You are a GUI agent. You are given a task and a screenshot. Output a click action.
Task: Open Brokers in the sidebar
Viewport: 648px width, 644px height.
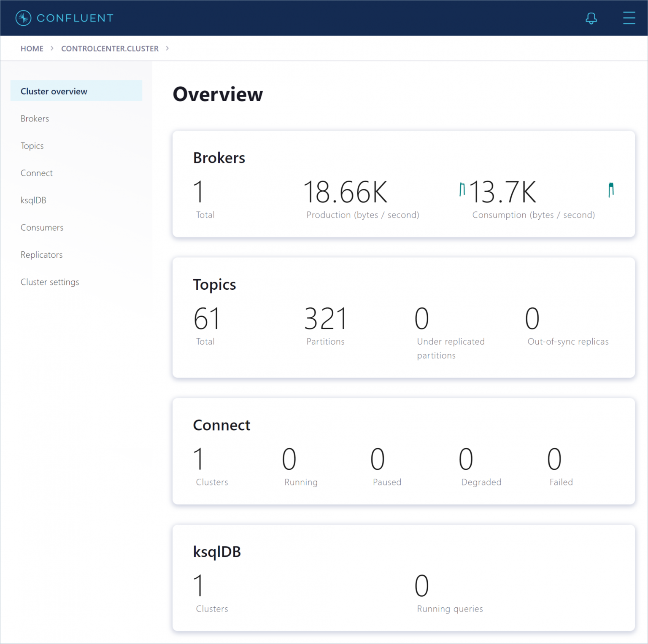(x=35, y=119)
